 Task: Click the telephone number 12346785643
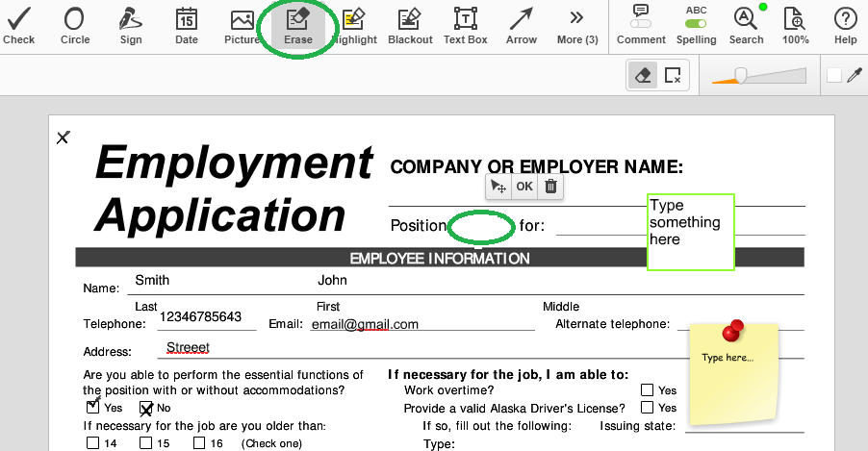pyautogui.click(x=200, y=316)
